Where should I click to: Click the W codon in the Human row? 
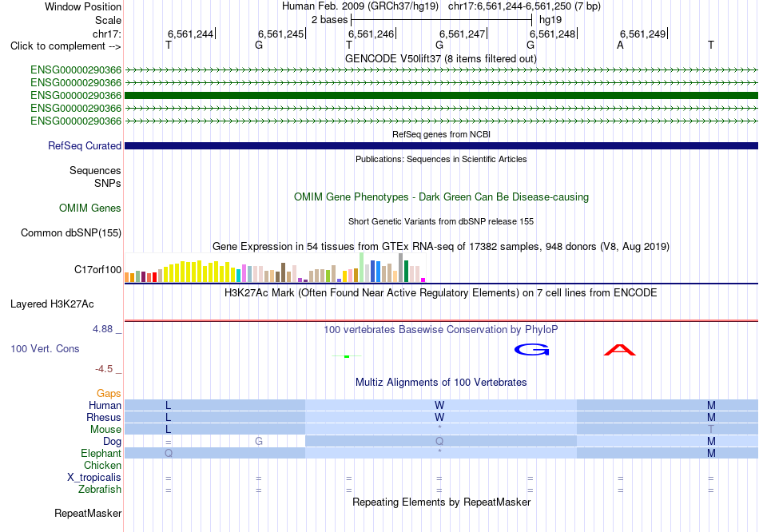pyautogui.click(x=439, y=405)
